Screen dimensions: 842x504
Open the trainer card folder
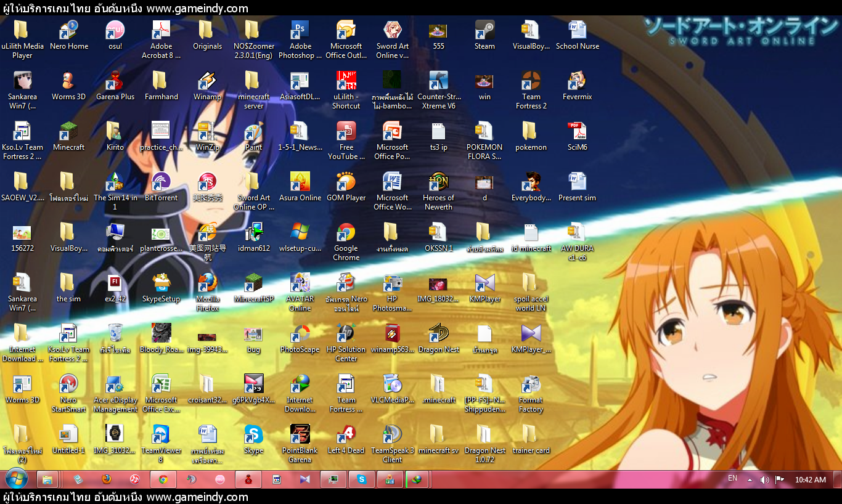tap(531, 439)
